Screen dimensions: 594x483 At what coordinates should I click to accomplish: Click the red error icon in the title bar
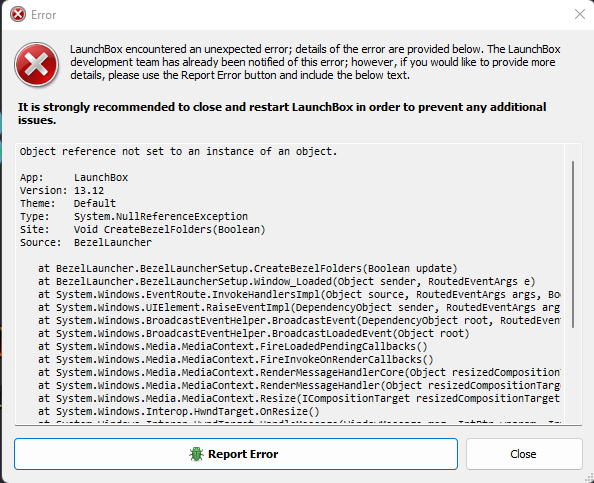[x=18, y=14]
